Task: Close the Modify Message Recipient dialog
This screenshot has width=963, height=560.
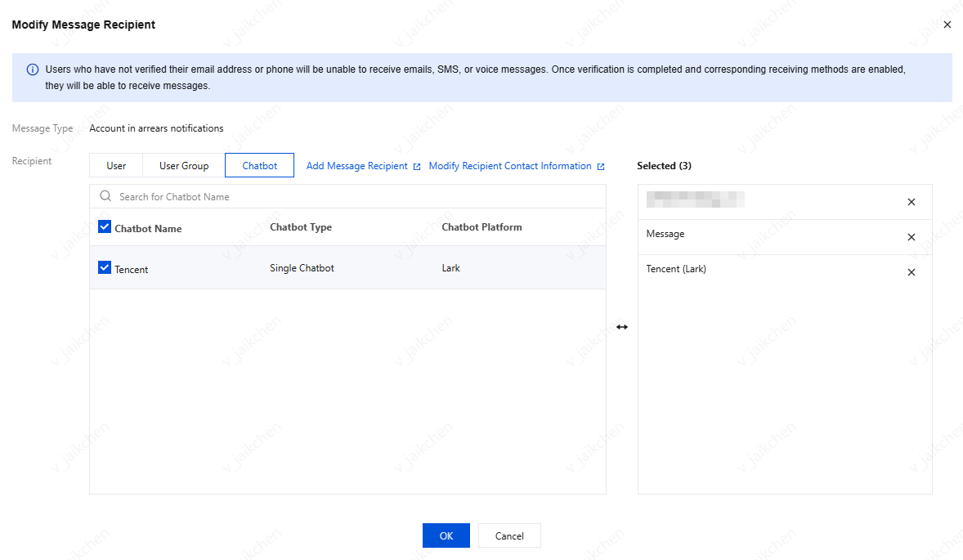Action: tap(947, 25)
